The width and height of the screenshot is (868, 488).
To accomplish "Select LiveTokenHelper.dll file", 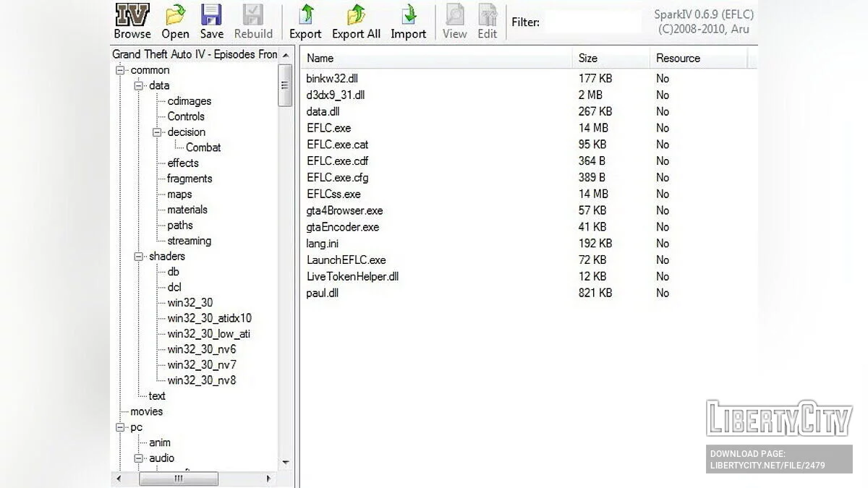I will [352, 277].
